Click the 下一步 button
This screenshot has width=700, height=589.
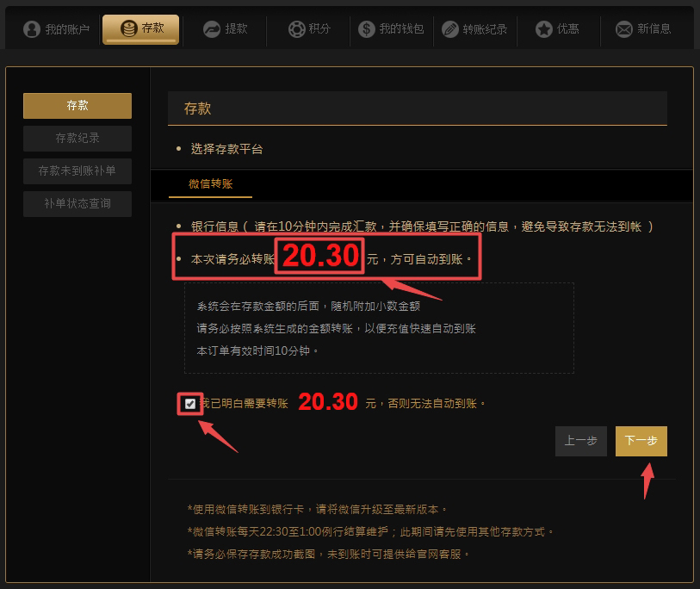coord(641,441)
